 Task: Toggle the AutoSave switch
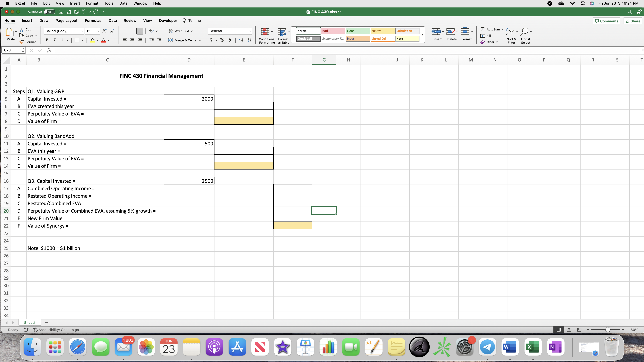pos(49,12)
